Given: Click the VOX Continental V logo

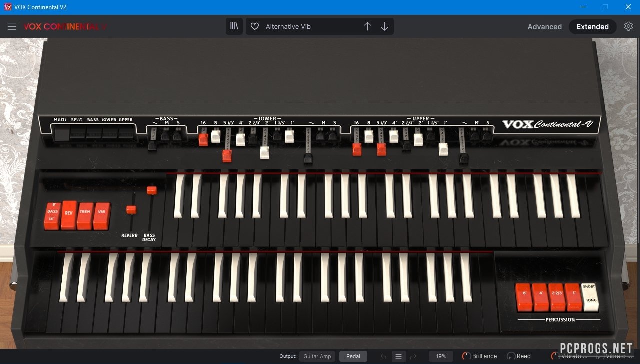Looking at the screenshot, I should pyautogui.click(x=65, y=27).
